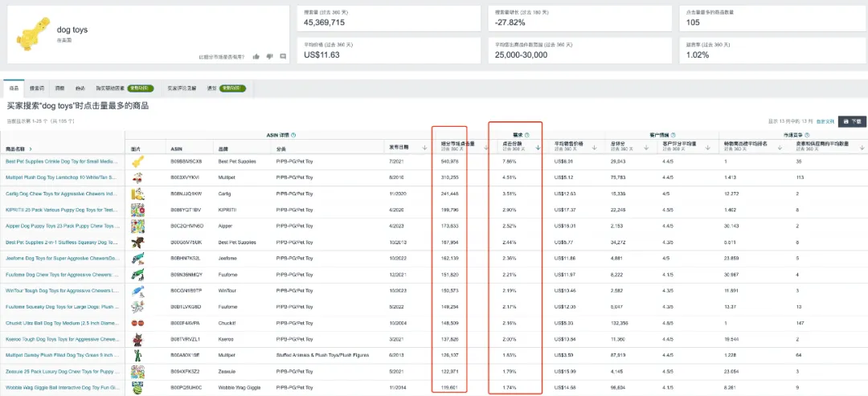The image size is (868, 396).
Task: Select ASIN cell B003XVYKVI
Action: pos(186,178)
